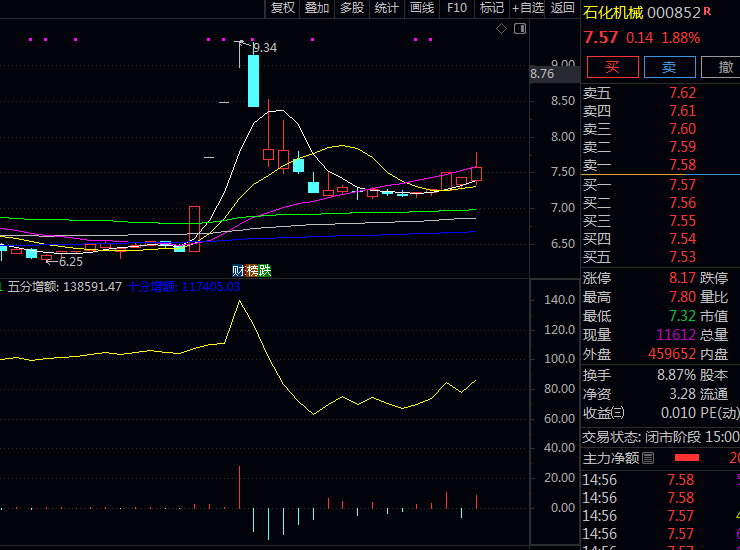Click the 五分增额 indicator label

coord(34,286)
